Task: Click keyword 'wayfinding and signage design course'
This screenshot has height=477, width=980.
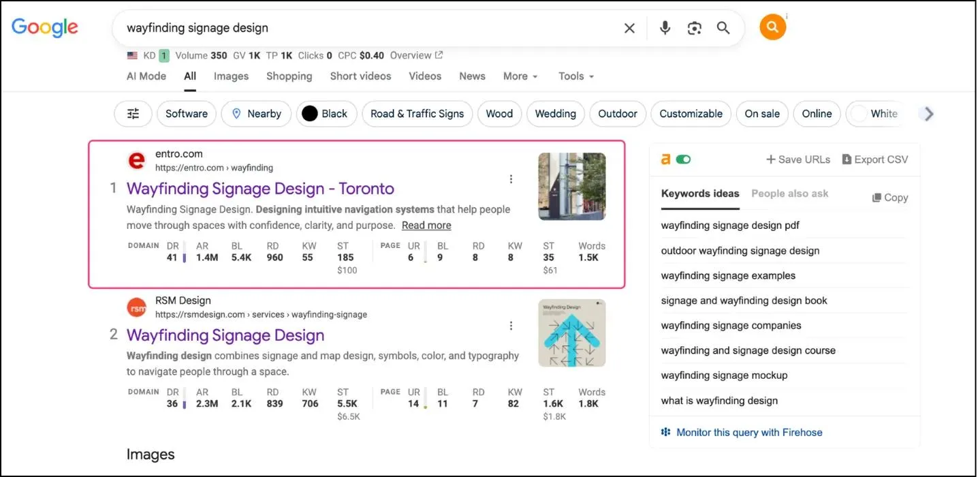Action: click(x=748, y=351)
